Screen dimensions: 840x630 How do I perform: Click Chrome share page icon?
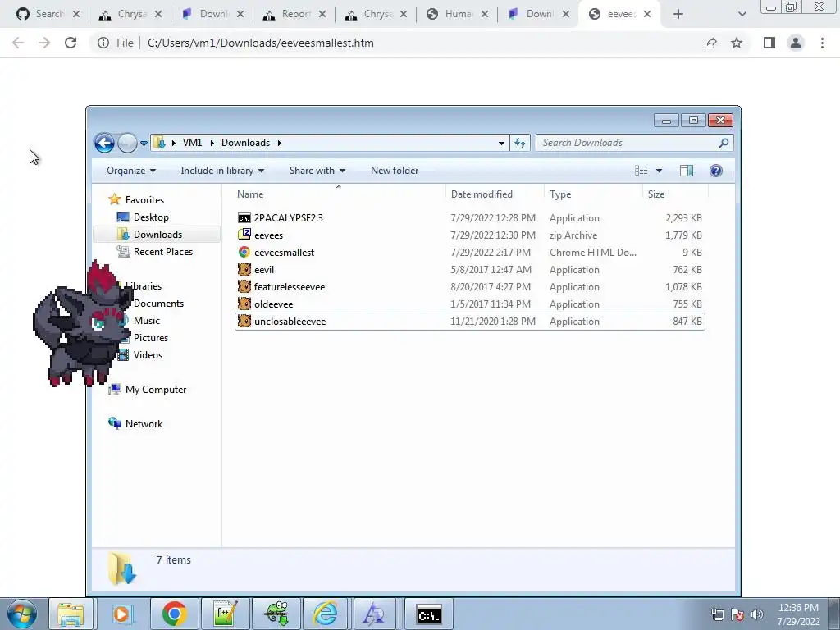[710, 43]
